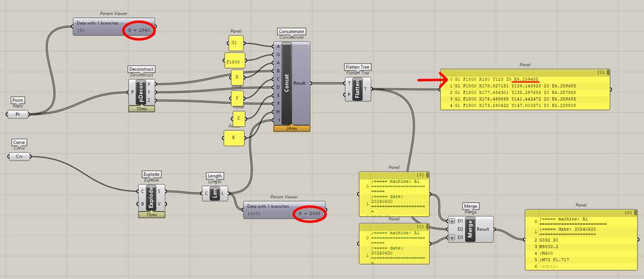The image size is (644, 279).
Task: Click row with X173.590422 in output panel
Action: coord(525,106)
